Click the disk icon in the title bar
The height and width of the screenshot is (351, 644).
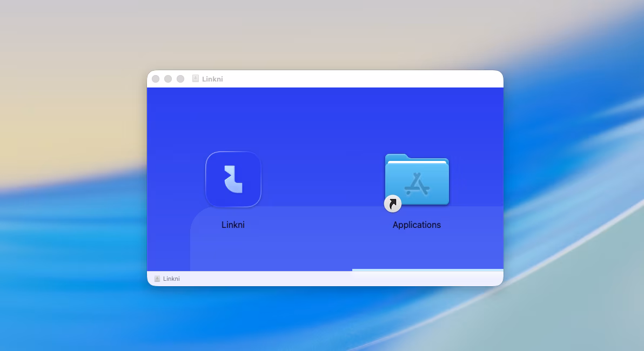pyautogui.click(x=196, y=78)
